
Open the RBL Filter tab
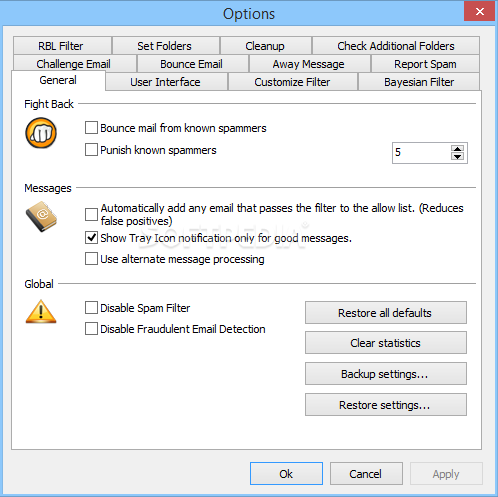pyautogui.click(x=62, y=46)
